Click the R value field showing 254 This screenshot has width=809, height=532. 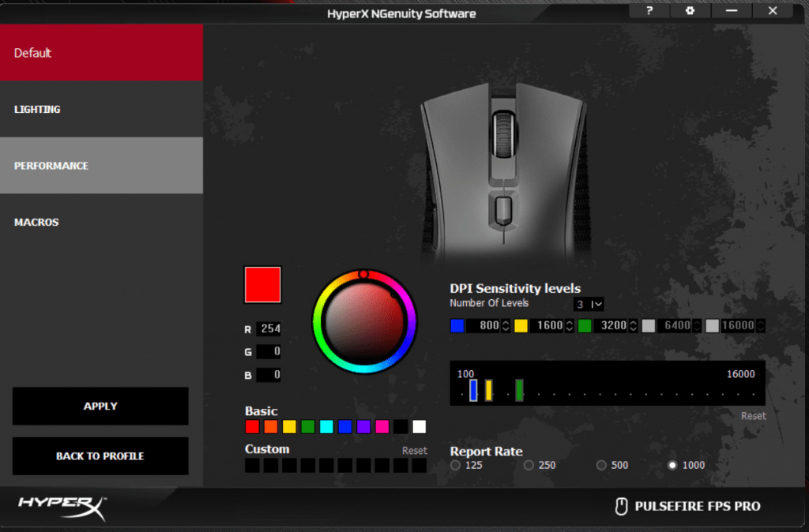pyautogui.click(x=269, y=329)
